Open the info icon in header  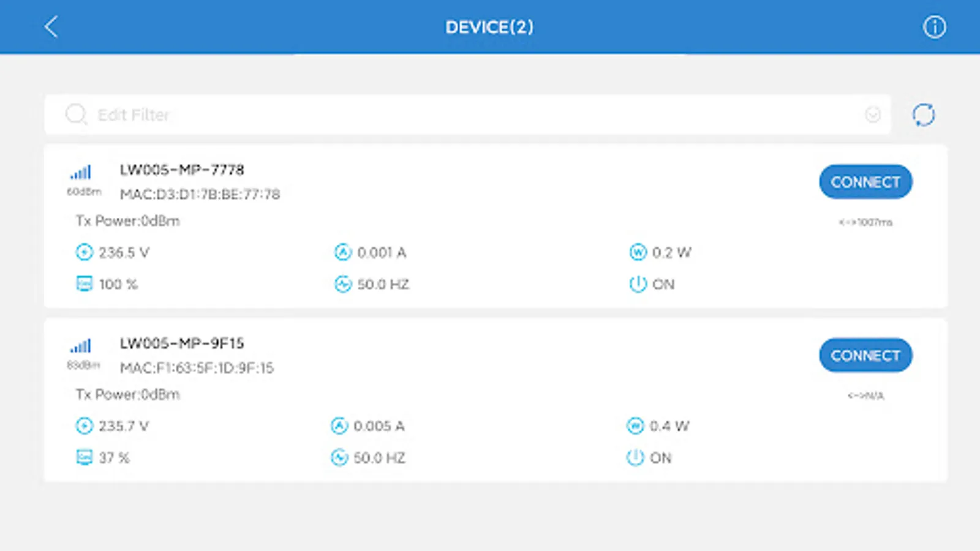coord(934,27)
